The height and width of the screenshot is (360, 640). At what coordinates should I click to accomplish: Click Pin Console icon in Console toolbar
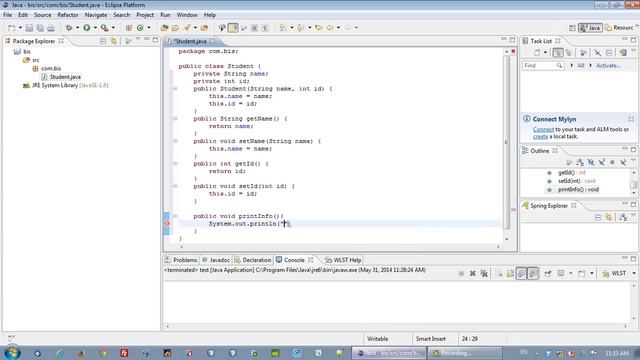point(548,273)
